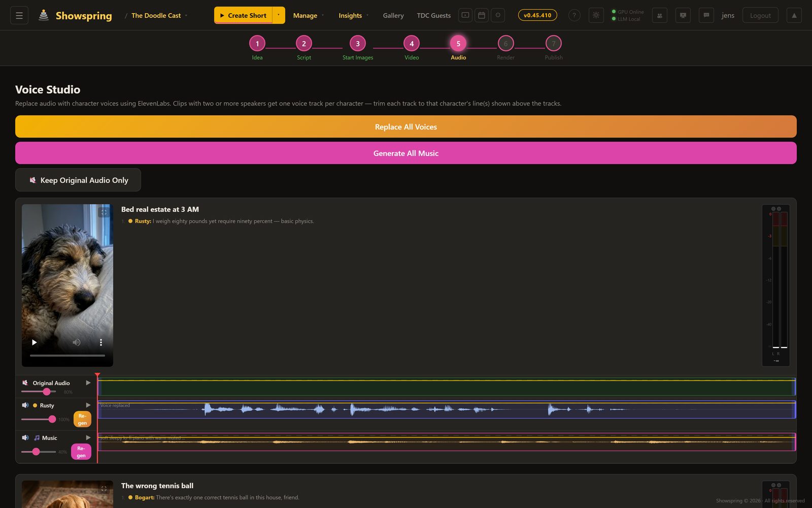The width and height of the screenshot is (812, 508).
Task: Click Keep Original Audio Only
Action: click(78, 180)
